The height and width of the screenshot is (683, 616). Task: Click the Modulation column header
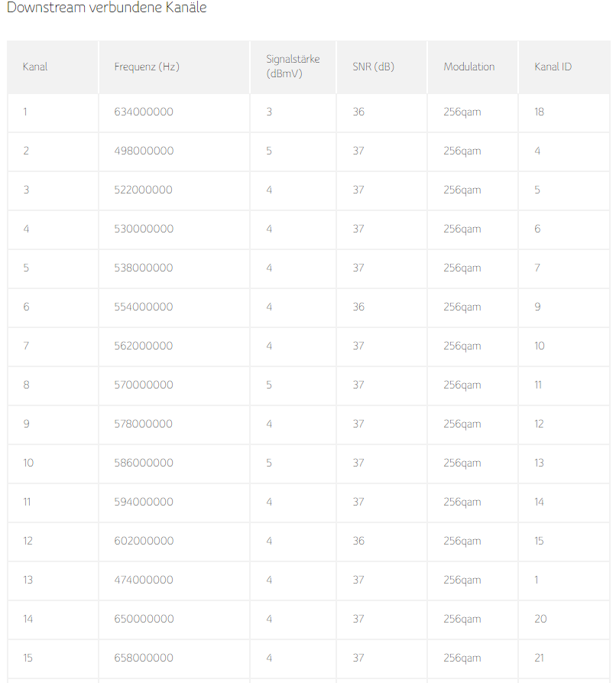468,67
